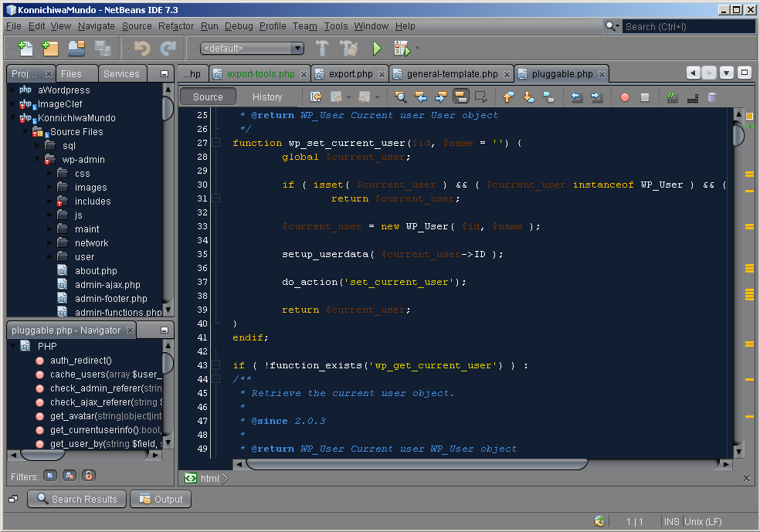Click the html breadcrumb tag icon
This screenshot has width=760, height=532.
tap(191, 478)
